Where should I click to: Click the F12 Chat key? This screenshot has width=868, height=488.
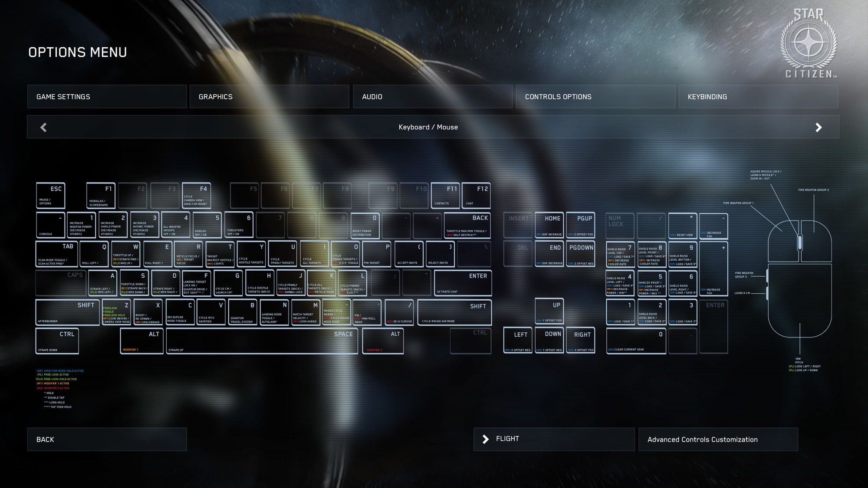(x=477, y=196)
